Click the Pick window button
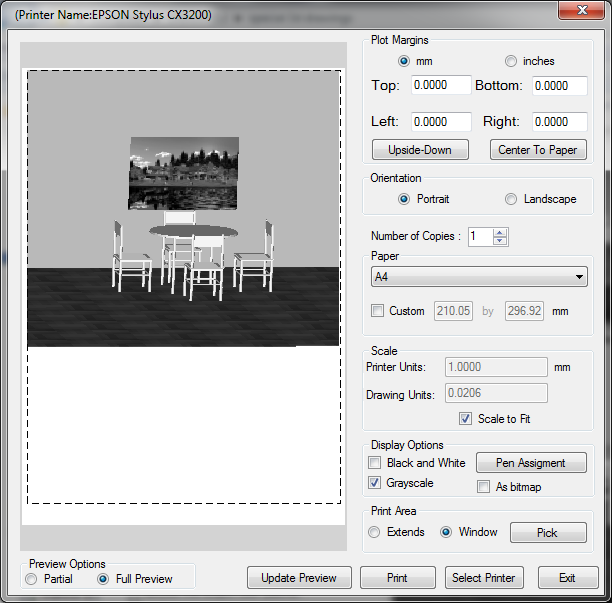The image size is (612, 603). (547, 533)
